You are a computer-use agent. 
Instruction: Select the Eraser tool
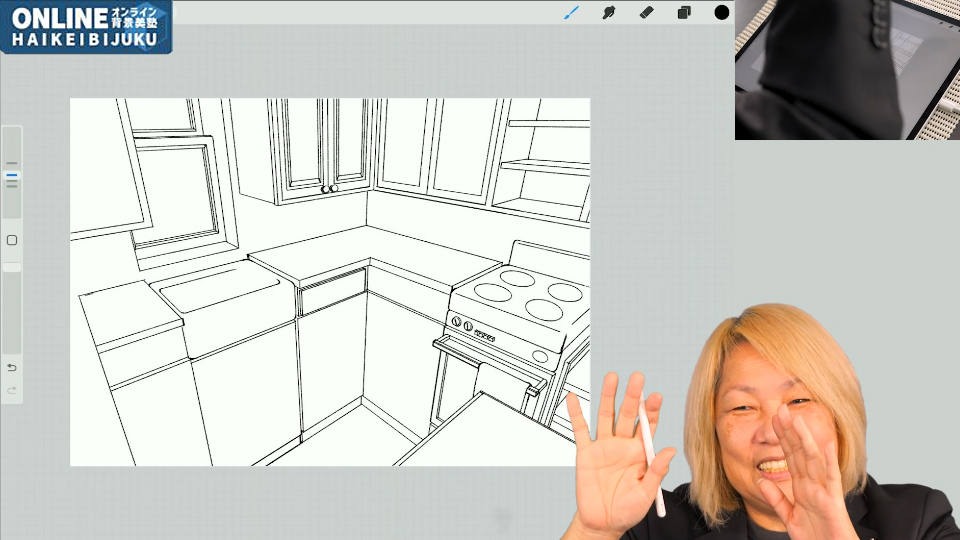pos(647,12)
